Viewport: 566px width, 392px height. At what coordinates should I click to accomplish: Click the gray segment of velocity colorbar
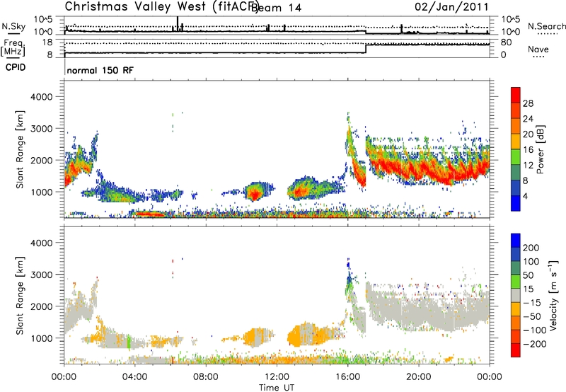pyautogui.click(x=516, y=296)
